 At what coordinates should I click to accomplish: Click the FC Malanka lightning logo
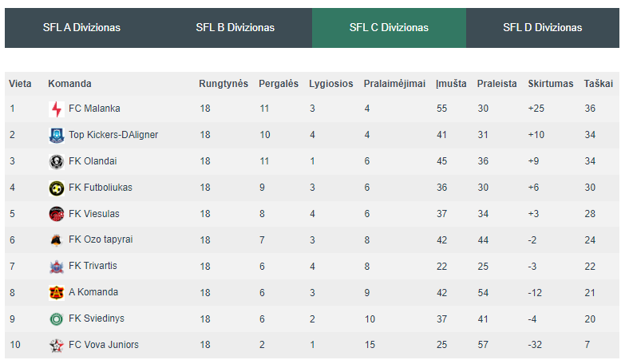(56, 109)
